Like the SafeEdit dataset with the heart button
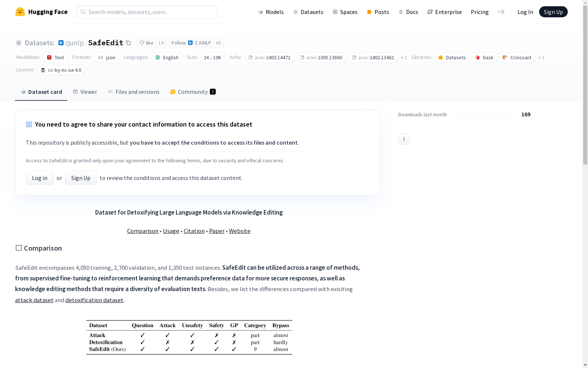The width and height of the screenshot is (588, 368). tap(147, 43)
